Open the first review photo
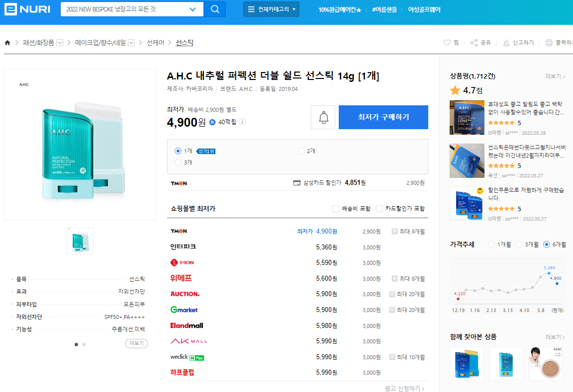 [x=467, y=118]
